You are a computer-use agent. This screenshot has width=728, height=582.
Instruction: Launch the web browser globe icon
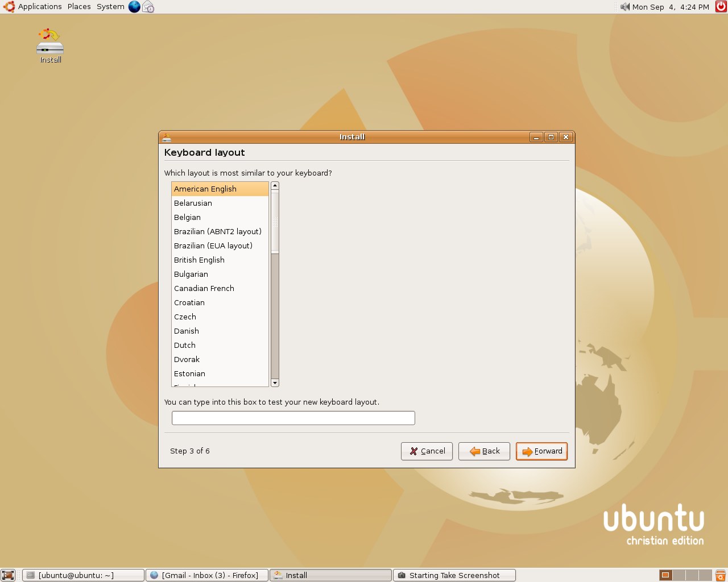[134, 7]
